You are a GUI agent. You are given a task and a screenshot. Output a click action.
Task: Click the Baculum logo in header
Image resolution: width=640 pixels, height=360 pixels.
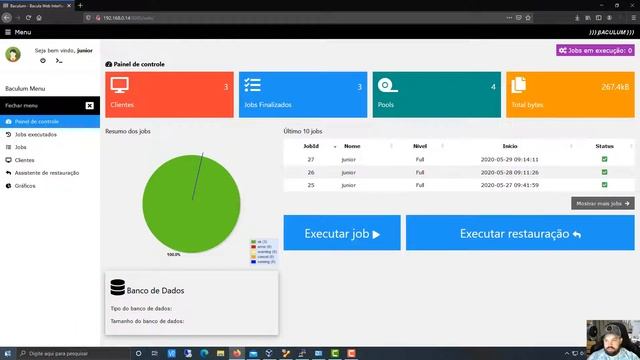pos(611,32)
